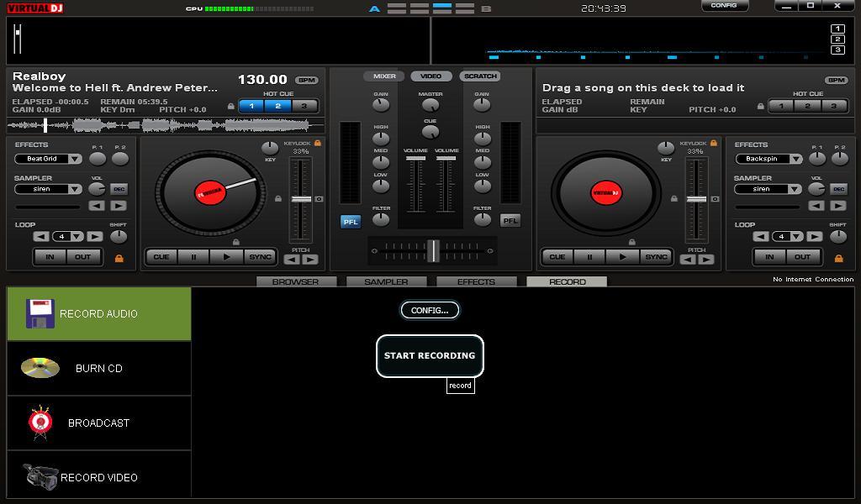
Task: Halve the left deck loop length
Action: tap(40, 236)
